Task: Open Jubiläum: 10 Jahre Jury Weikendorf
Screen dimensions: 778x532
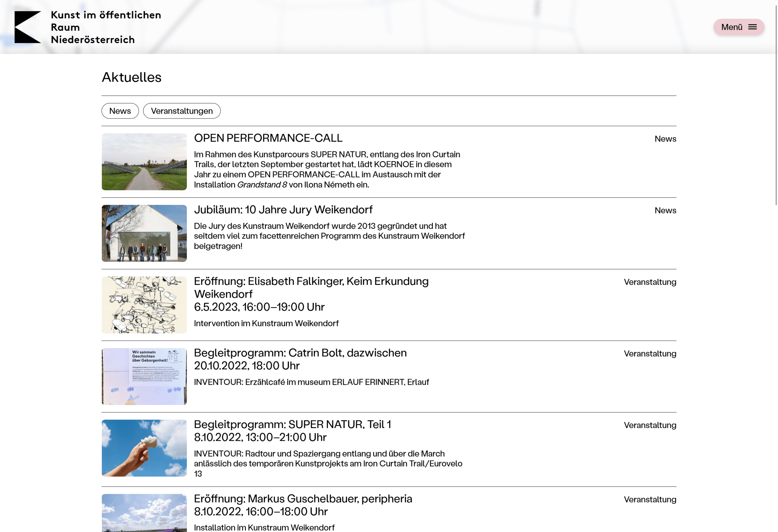Action: tap(283, 209)
